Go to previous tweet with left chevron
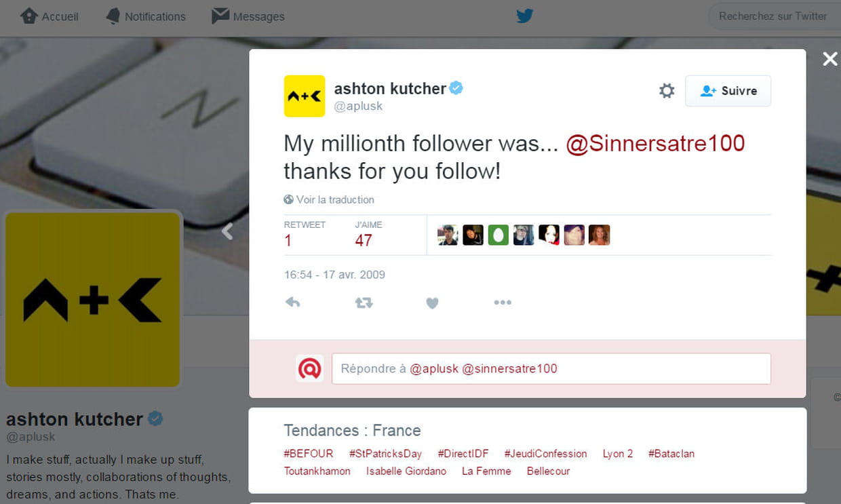Screen dimensions: 841x504 click(227, 231)
